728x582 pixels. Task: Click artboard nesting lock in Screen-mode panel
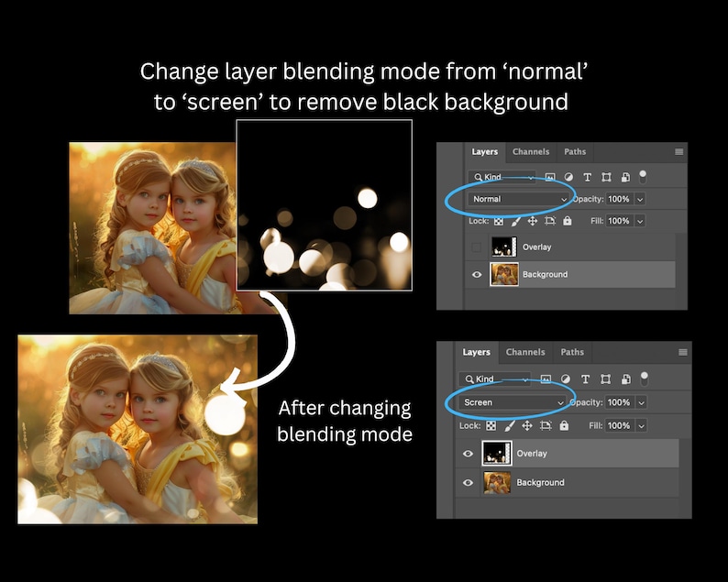click(x=546, y=425)
